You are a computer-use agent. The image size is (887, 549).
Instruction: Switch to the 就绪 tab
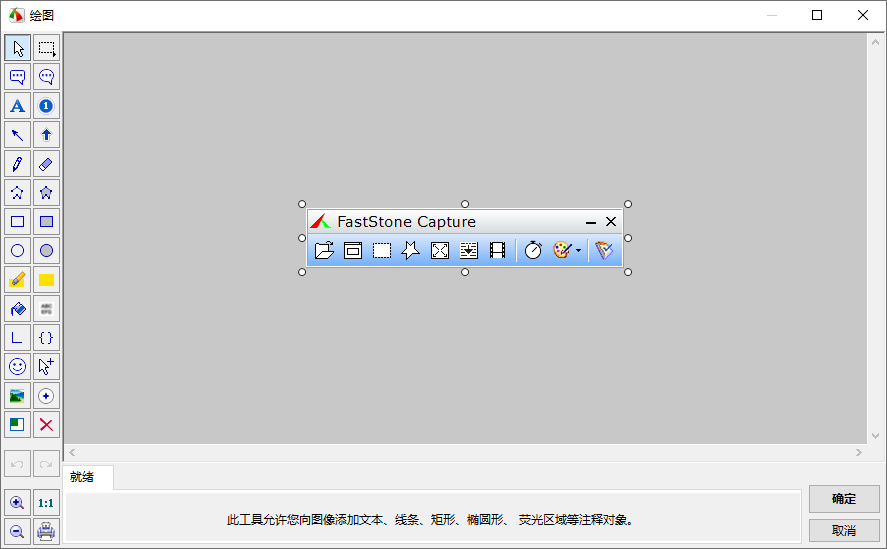click(83, 477)
